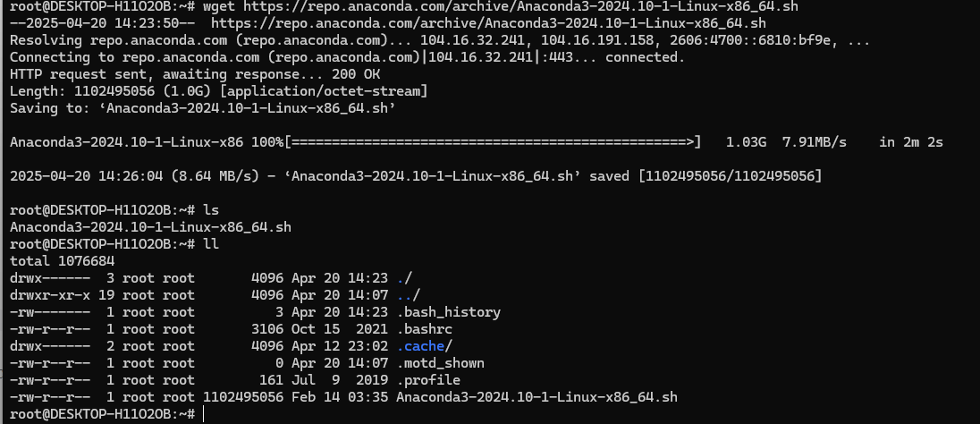Click the cursor at the last prompt
The height and width of the screenshot is (424, 980).
click(204, 414)
